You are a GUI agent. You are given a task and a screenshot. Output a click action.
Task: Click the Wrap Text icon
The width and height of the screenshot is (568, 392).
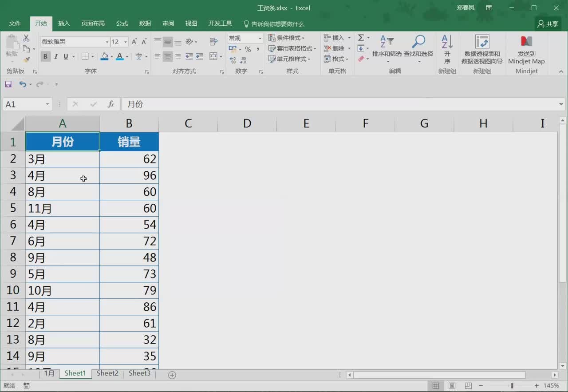coord(213,42)
